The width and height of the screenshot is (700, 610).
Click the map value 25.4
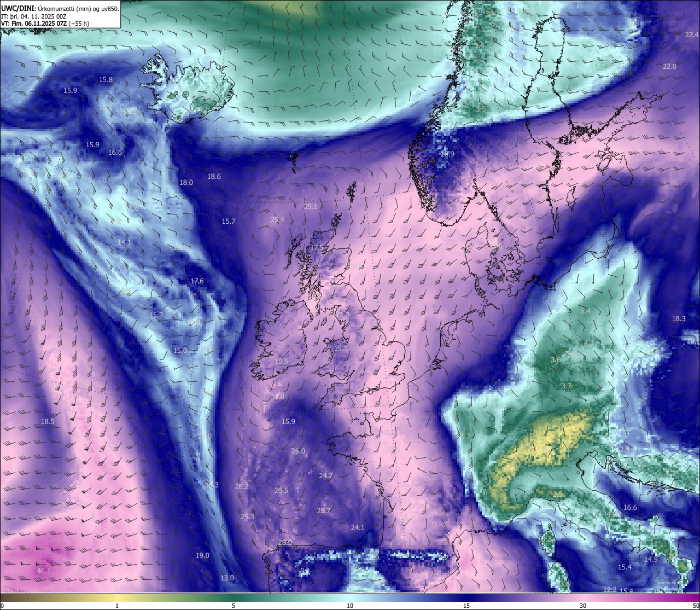click(x=277, y=220)
